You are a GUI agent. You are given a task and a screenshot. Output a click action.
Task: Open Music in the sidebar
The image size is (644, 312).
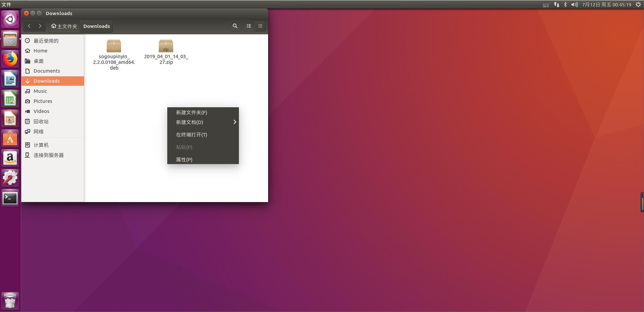pyautogui.click(x=53, y=91)
